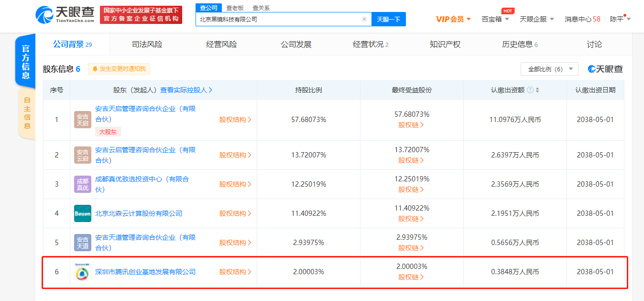The height and width of the screenshot is (301, 644).
Task: Select the 2.00003% 持股比例 cell
Action: pyautogui.click(x=308, y=272)
